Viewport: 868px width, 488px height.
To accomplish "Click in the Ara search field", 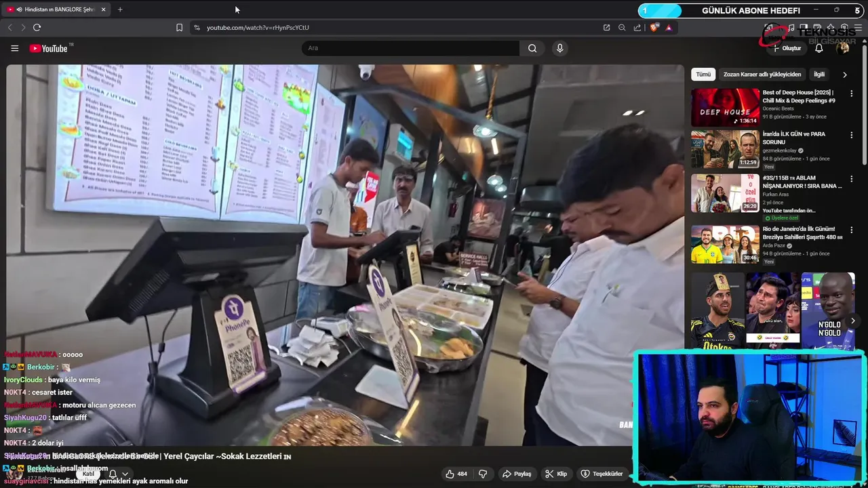I will [x=410, y=48].
